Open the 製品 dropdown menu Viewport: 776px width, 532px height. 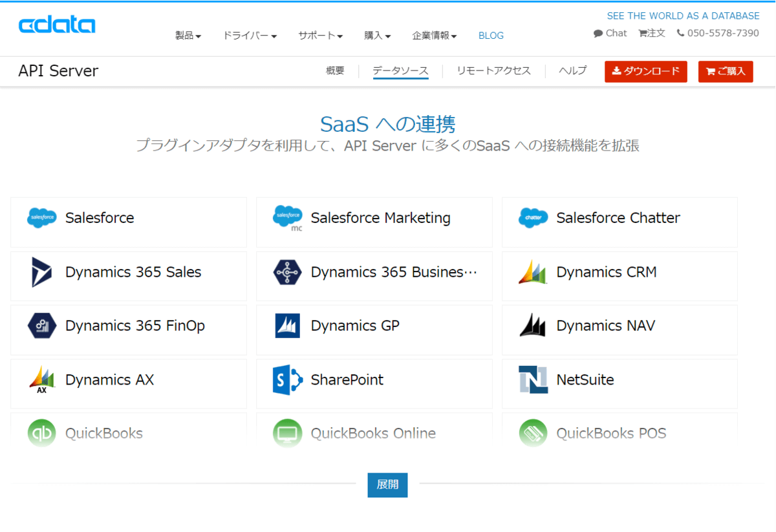tap(188, 36)
